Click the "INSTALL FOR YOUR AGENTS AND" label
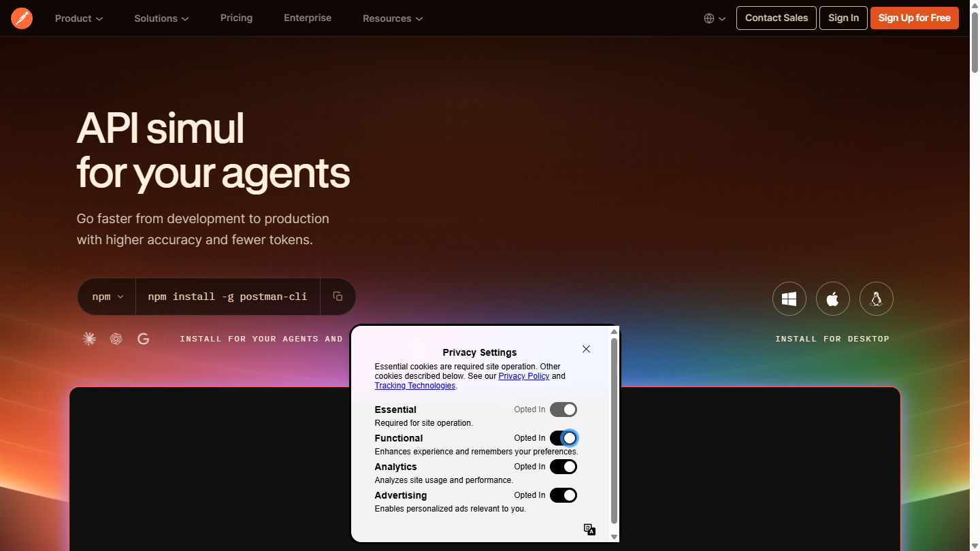The image size is (980, 551). (x=261, y=339)
